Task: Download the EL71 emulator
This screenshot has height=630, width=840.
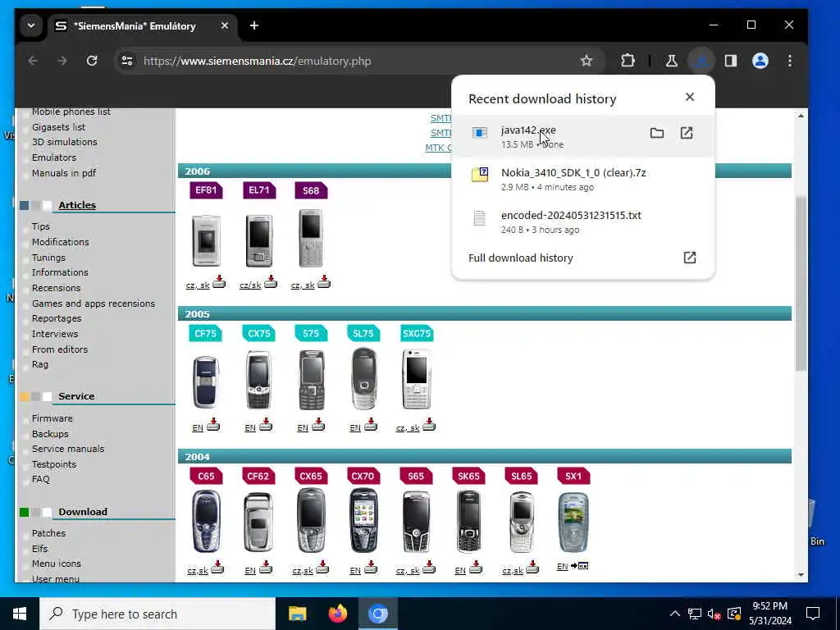Action: [271, 282]
